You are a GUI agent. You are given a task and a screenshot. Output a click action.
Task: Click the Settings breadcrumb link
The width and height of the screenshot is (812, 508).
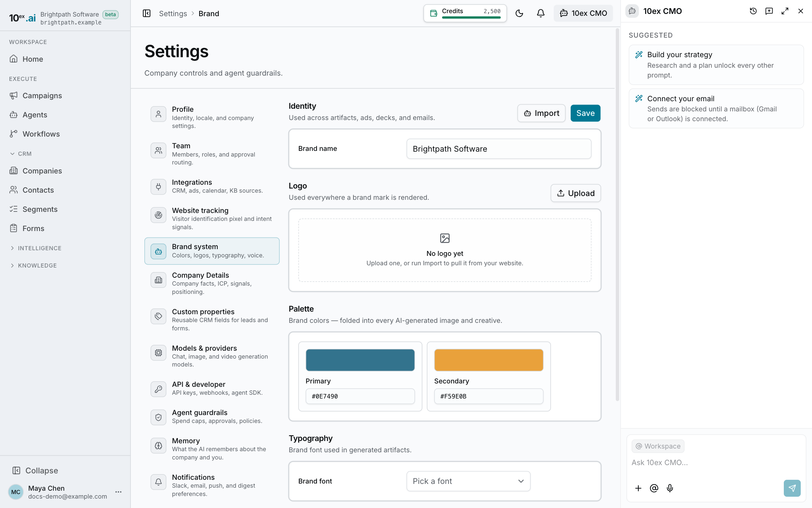pyautogui.click(x=173, y=14)
